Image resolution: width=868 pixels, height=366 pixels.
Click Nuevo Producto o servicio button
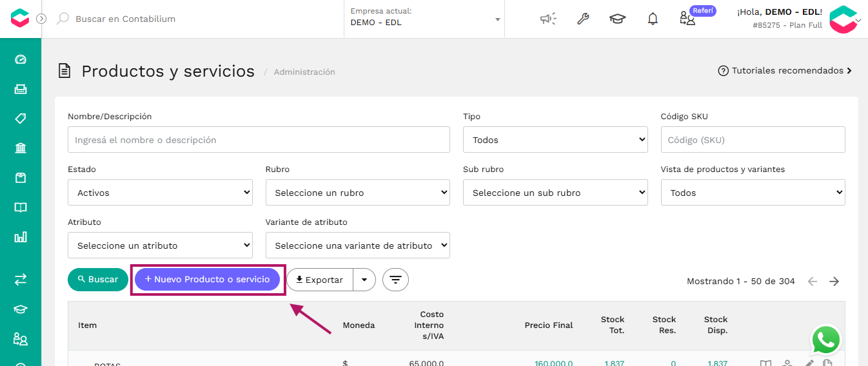click(207, 280)
